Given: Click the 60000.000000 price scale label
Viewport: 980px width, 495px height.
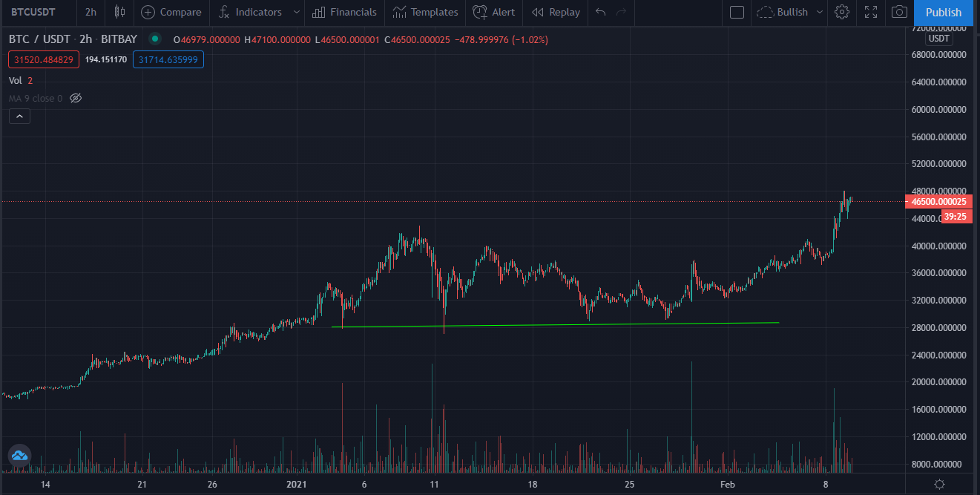Looking at the screenshot, I should 938,109.
